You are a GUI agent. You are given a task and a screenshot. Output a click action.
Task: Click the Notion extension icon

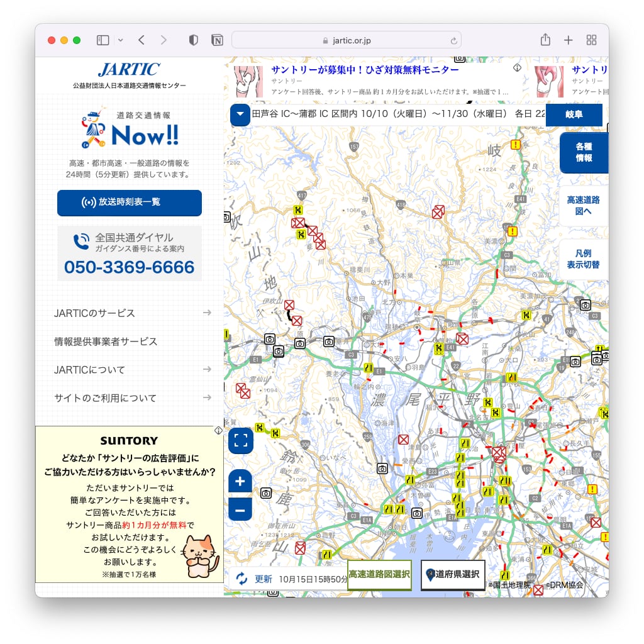pyautogui.click(x=217, y=40)
